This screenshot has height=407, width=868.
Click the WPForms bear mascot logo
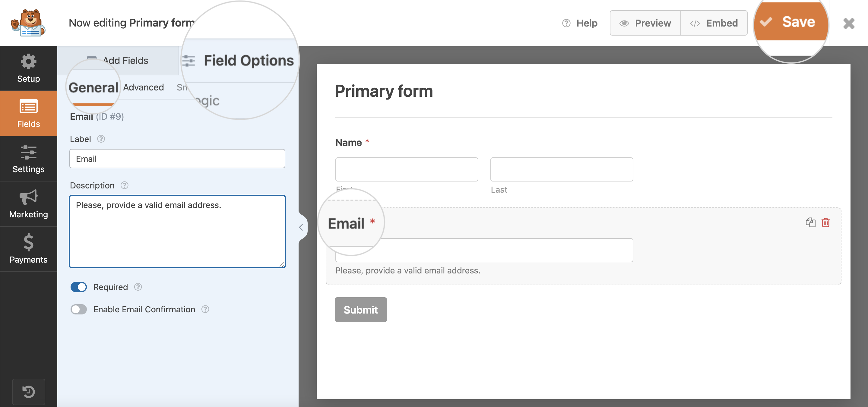pyautogui.click(x=28, y=23)
